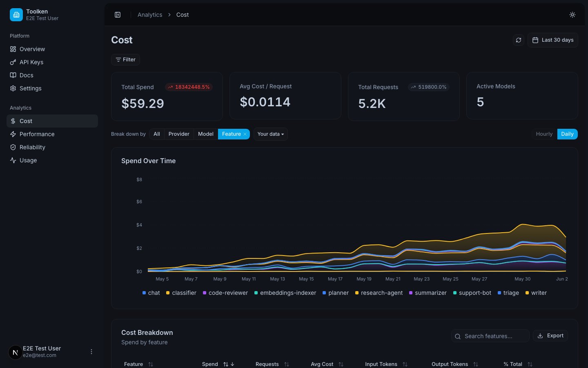
Task: Click the API Keys key icon
Action: pos(13,62)
